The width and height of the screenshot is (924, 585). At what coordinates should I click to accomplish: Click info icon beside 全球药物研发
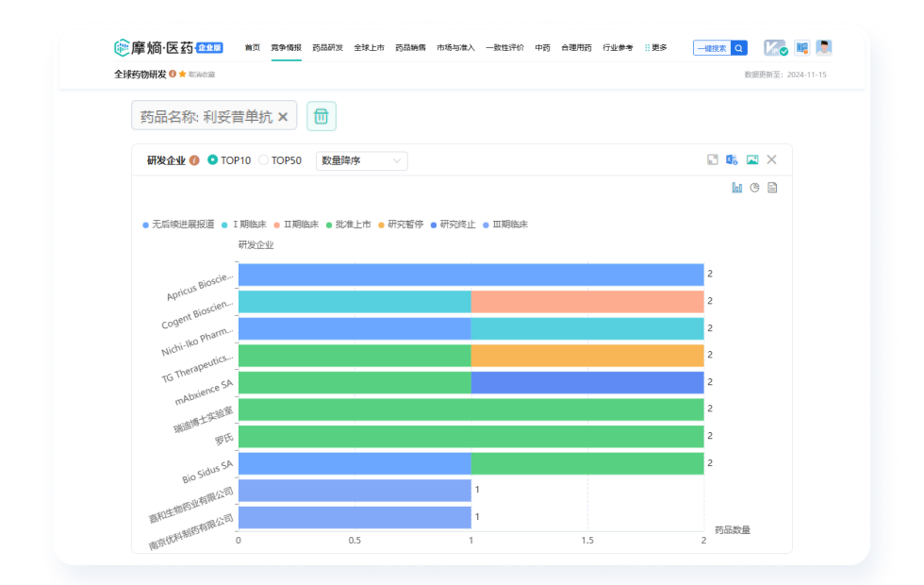tap(173, 74)
